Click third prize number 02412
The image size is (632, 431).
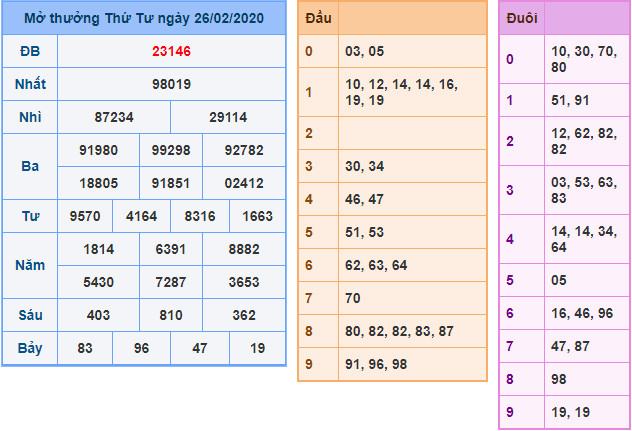[x=243, y=183]
